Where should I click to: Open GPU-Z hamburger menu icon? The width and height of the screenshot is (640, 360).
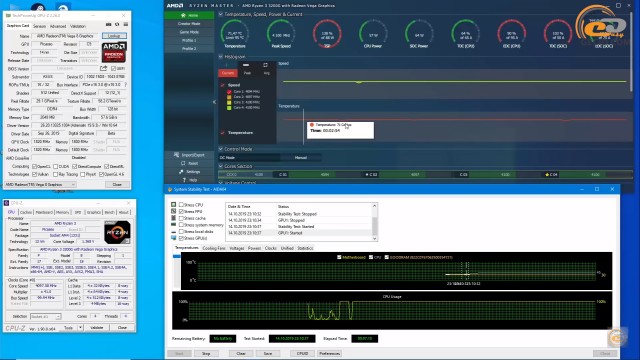125,24
